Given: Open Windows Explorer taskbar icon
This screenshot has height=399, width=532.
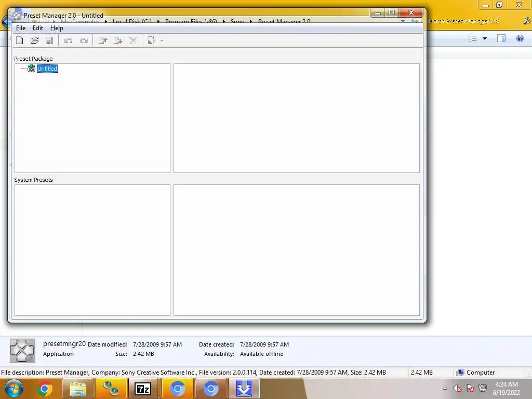Looking at the screenshot, I should click(78, 389).
